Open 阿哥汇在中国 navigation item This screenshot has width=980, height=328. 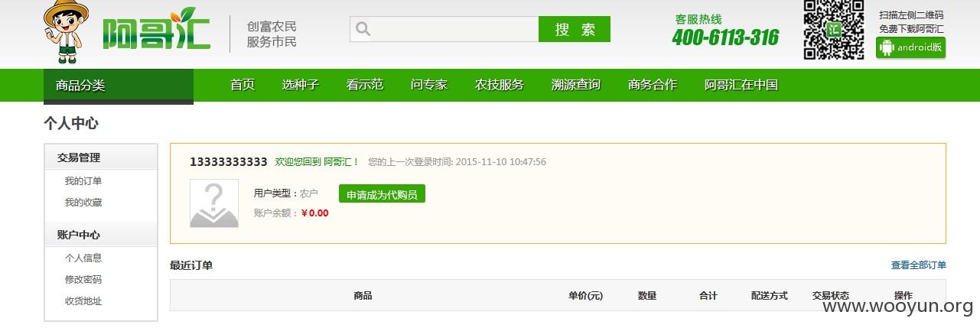point(741,85)
